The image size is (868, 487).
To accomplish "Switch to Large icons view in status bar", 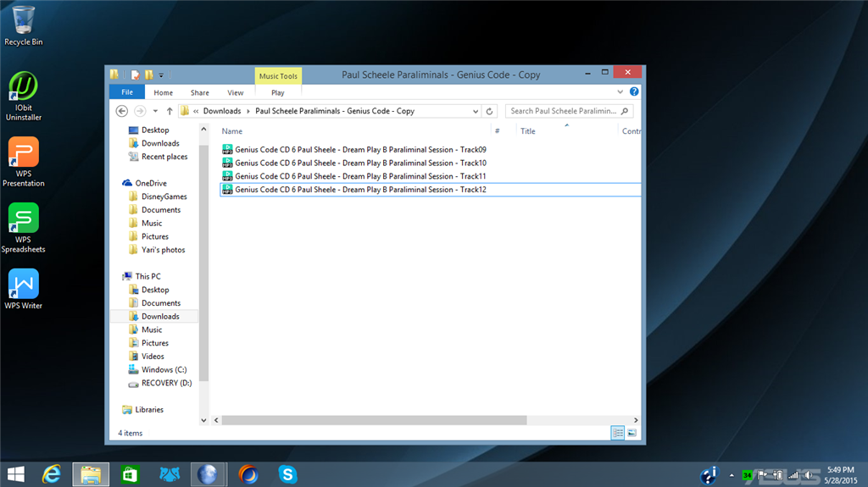I will coord(632,433).
